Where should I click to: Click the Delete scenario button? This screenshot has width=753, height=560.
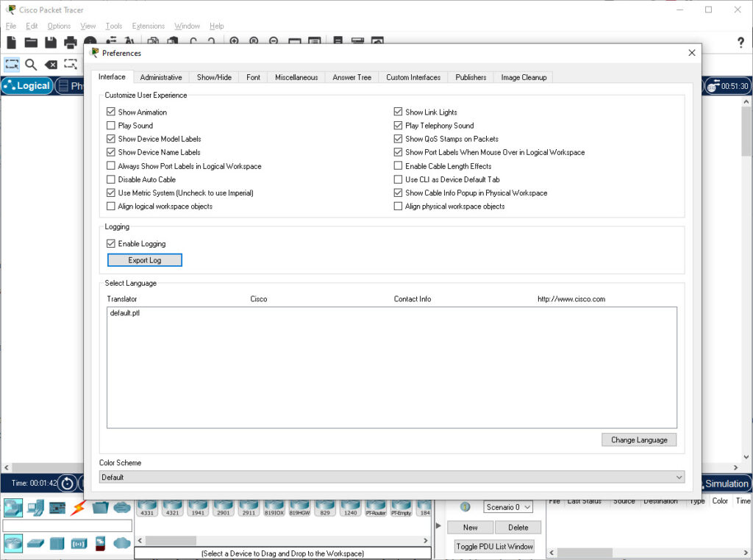point(518,528)
